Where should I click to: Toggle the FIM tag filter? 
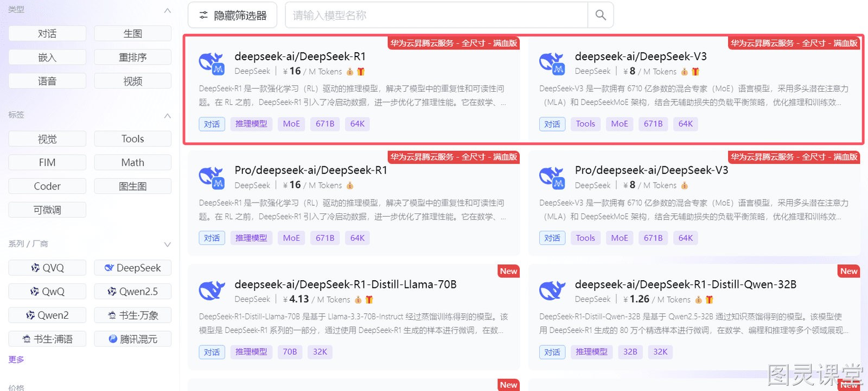point(47,162)
